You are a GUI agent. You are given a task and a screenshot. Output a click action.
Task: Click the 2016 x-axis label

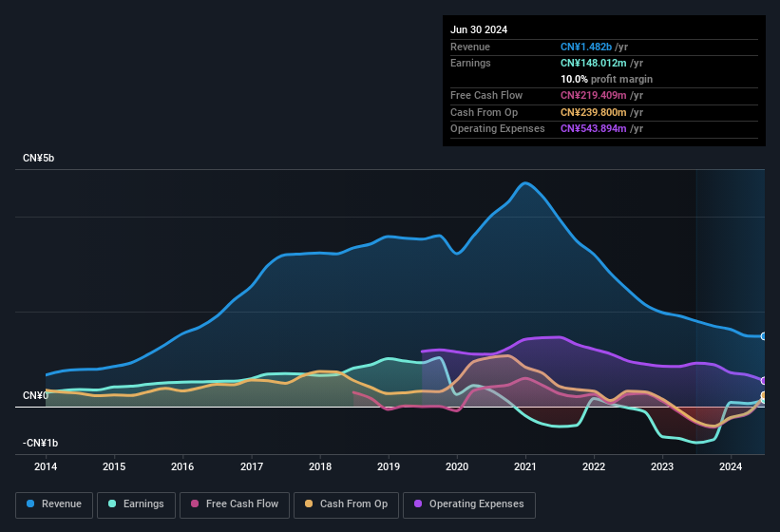click(x=182, y=466)
